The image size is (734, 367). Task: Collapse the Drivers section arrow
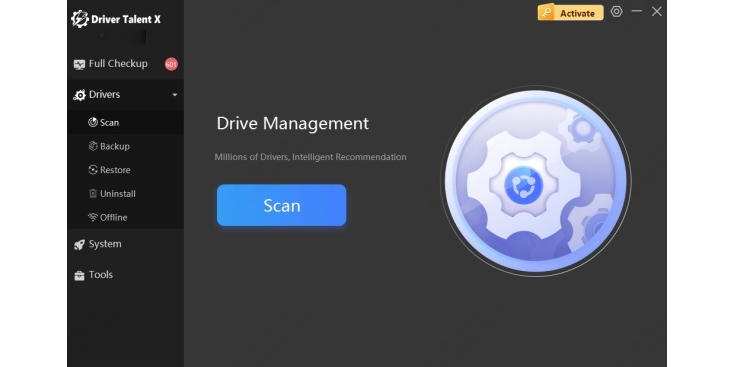pos(175,95)
